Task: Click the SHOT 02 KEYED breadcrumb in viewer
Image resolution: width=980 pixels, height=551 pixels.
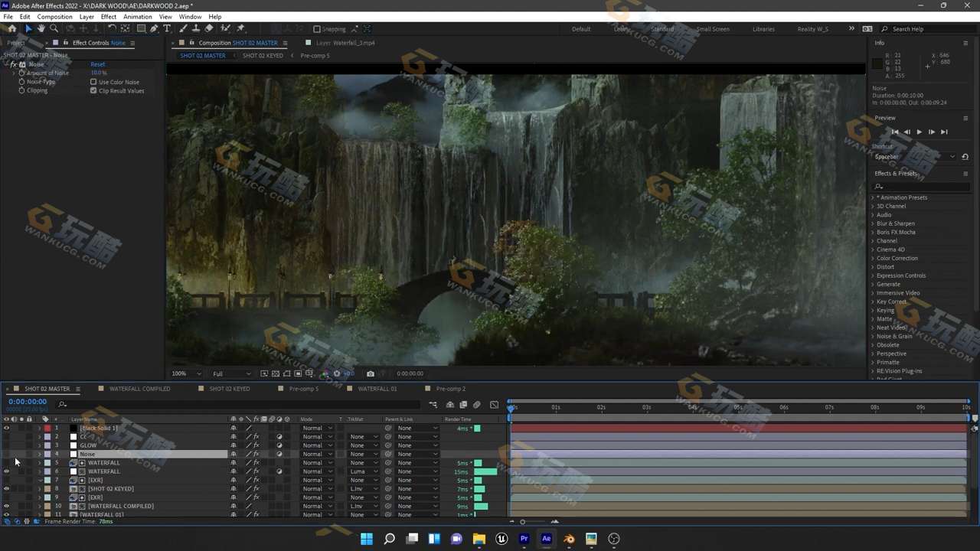Action: click(x=263, y=56)
